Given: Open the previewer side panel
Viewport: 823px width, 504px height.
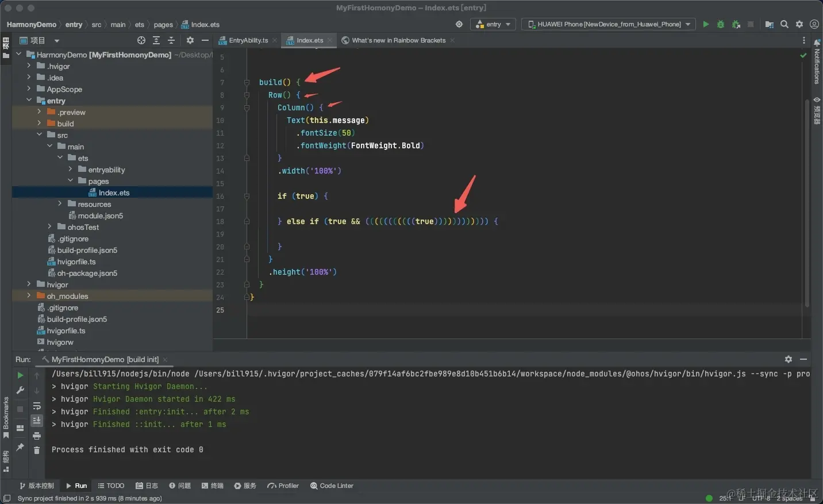Looking at the screenshot, I should (x=817, y=110).
